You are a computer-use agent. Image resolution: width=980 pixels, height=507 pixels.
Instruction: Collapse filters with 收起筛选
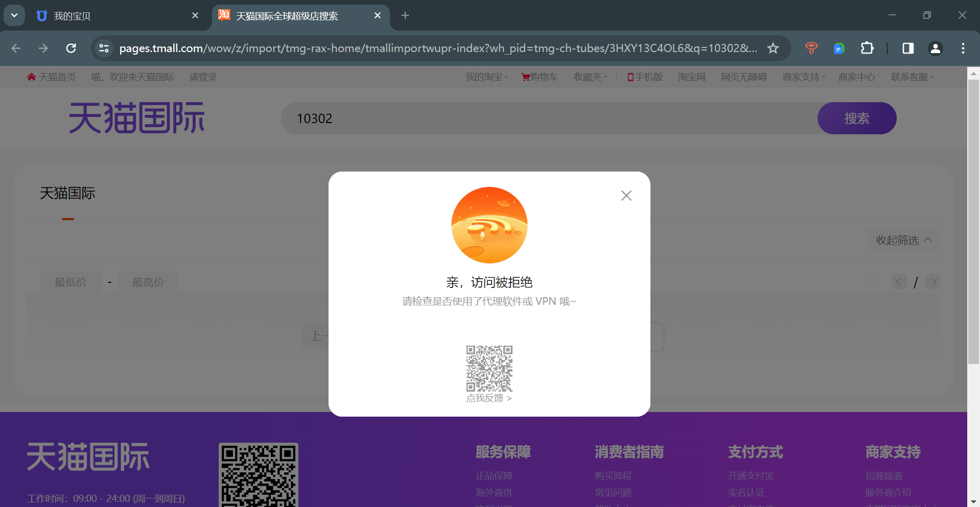(x=903, y=240)
